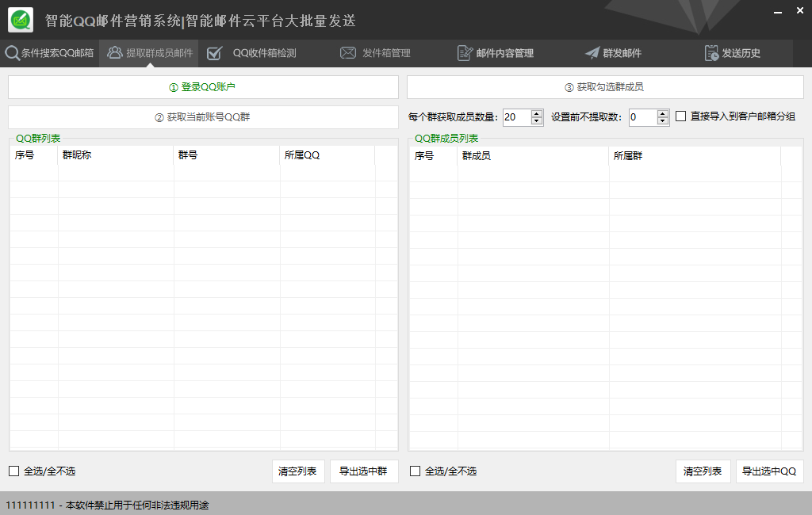Screen dimensions: 812x515
Task: Click the 设置前不提取数 input field
Action: pos(642,117)
